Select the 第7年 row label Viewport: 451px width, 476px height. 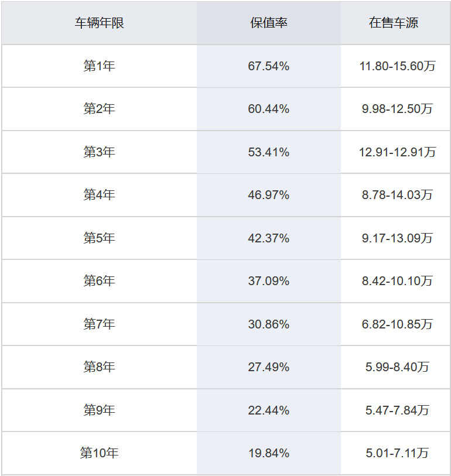pos(100,324)
